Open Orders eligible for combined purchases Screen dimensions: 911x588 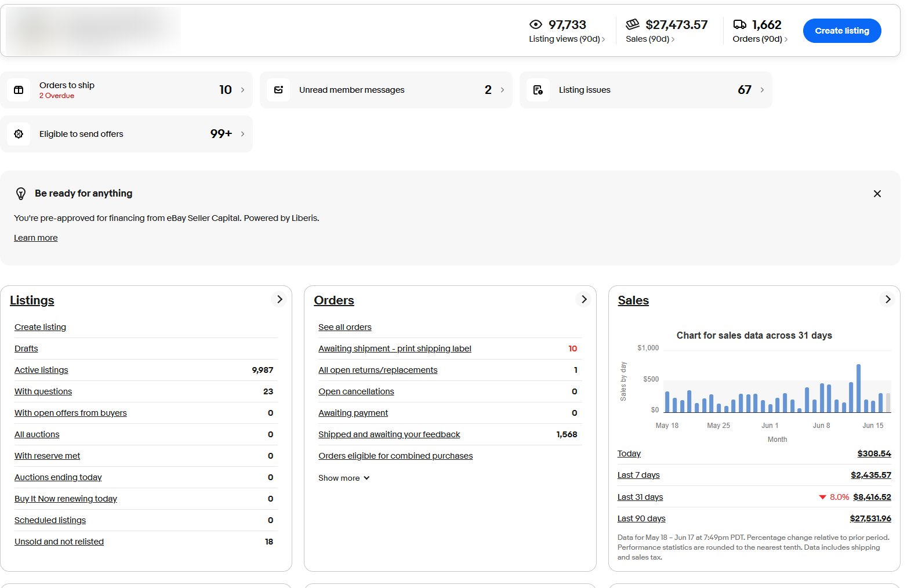[395, 456]
